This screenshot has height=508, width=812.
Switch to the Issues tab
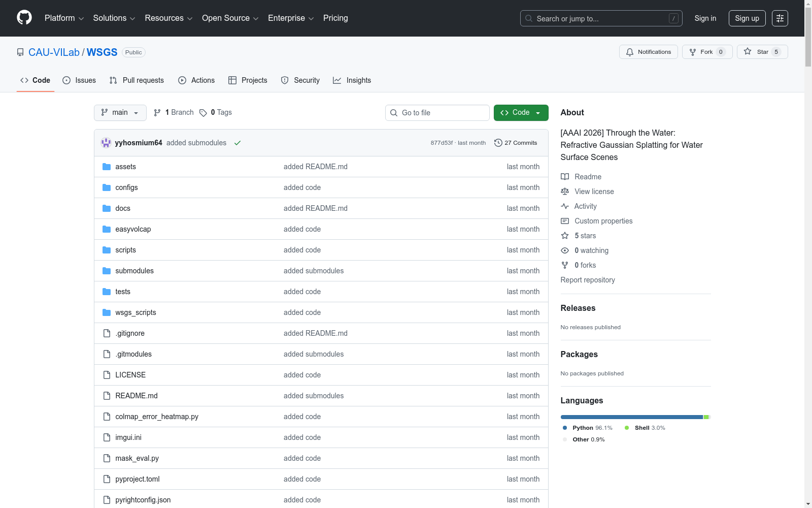click(79, 80)
